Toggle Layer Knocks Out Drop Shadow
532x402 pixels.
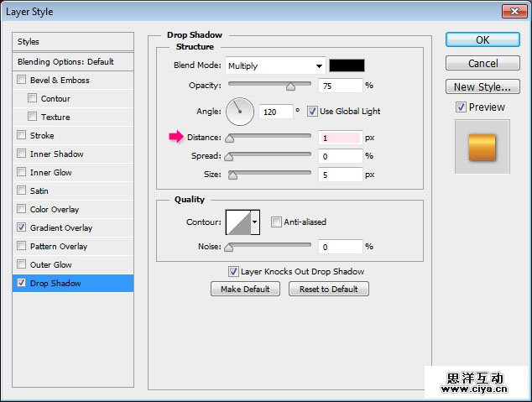(x=234, y=272)
